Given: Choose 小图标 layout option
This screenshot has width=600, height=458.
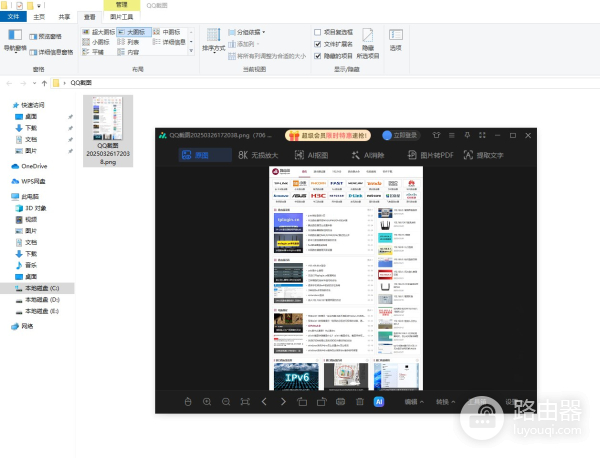Looking at the screenshot, I should click(96, 42).
